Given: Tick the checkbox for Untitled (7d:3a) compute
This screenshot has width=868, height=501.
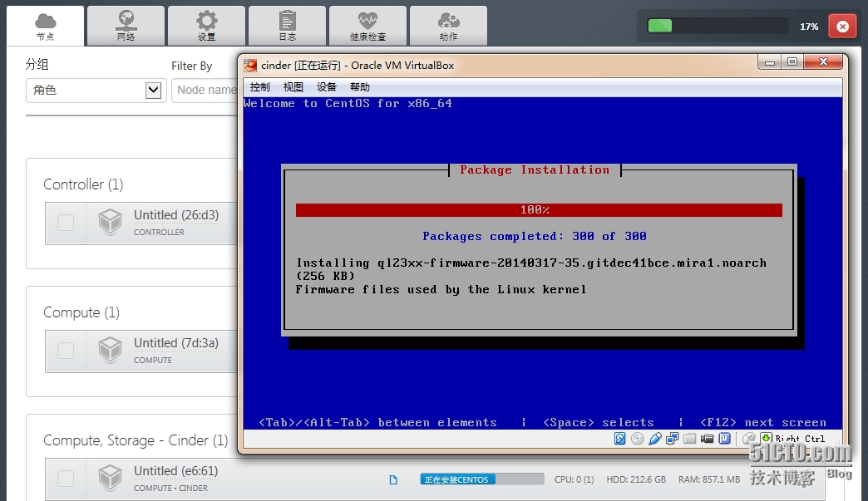Looking at the screenshot, I should coord(66,351).
